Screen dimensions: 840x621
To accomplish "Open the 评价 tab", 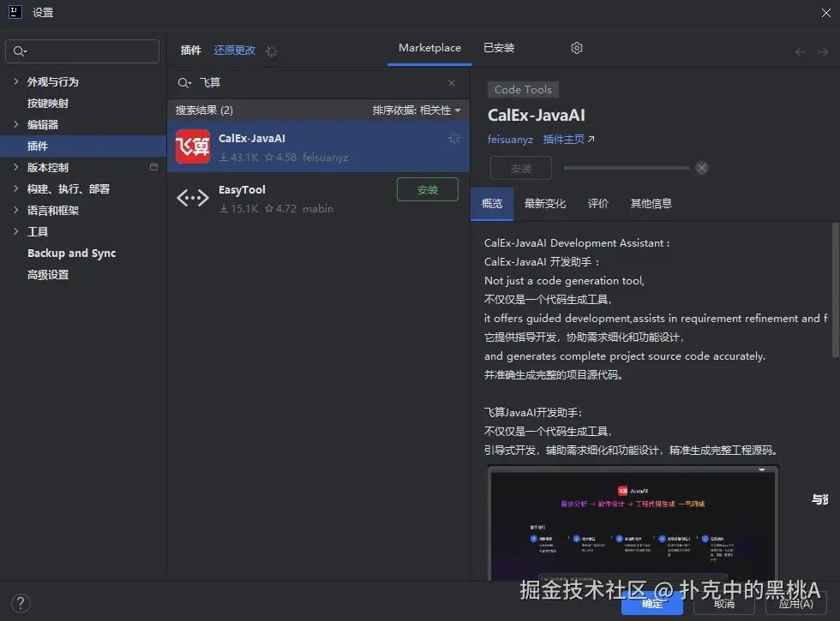I will pyautogui.click(x=598, y=204).
